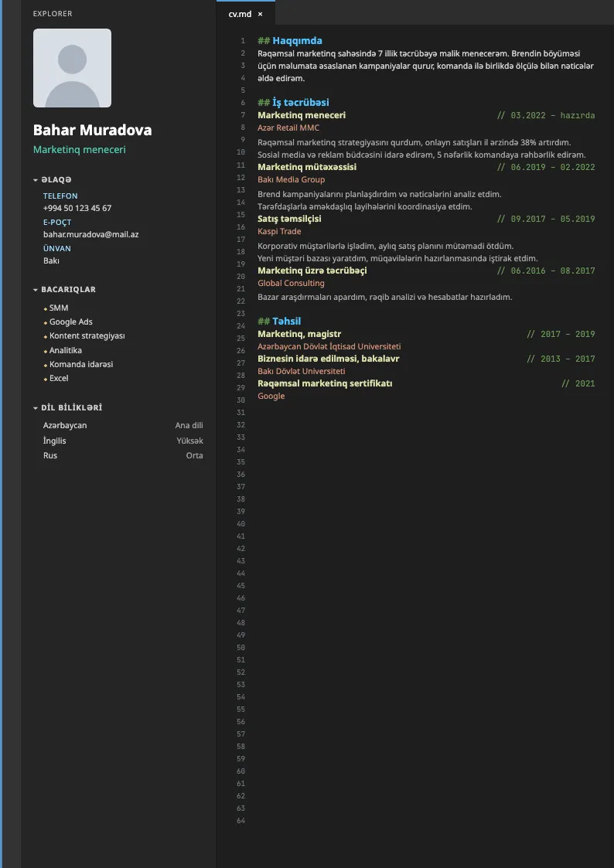Click the Azərbaycan language row
Screen dimensions: 614x868
pos(123,425)
